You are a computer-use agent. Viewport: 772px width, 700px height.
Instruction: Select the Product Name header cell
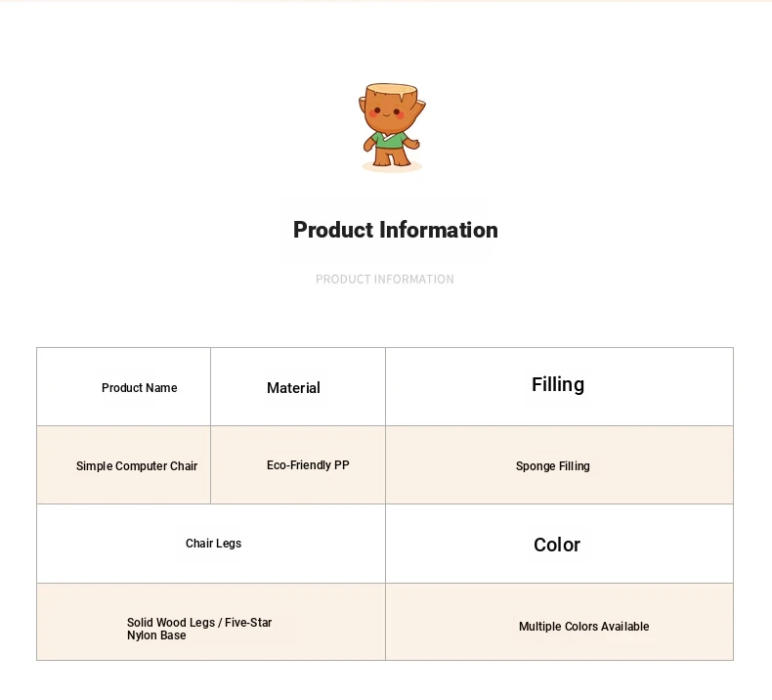tap(123, 387)
